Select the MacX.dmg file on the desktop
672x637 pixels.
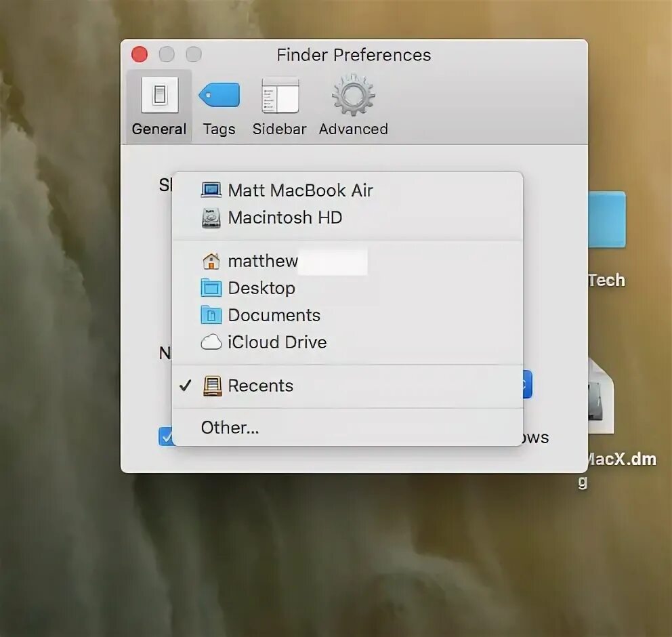[602, 396]
